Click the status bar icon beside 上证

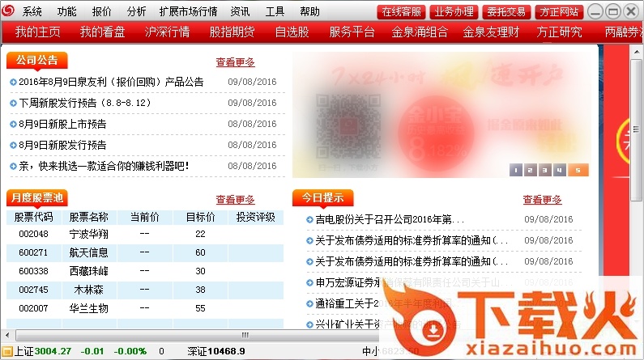(x=6, y=351)
